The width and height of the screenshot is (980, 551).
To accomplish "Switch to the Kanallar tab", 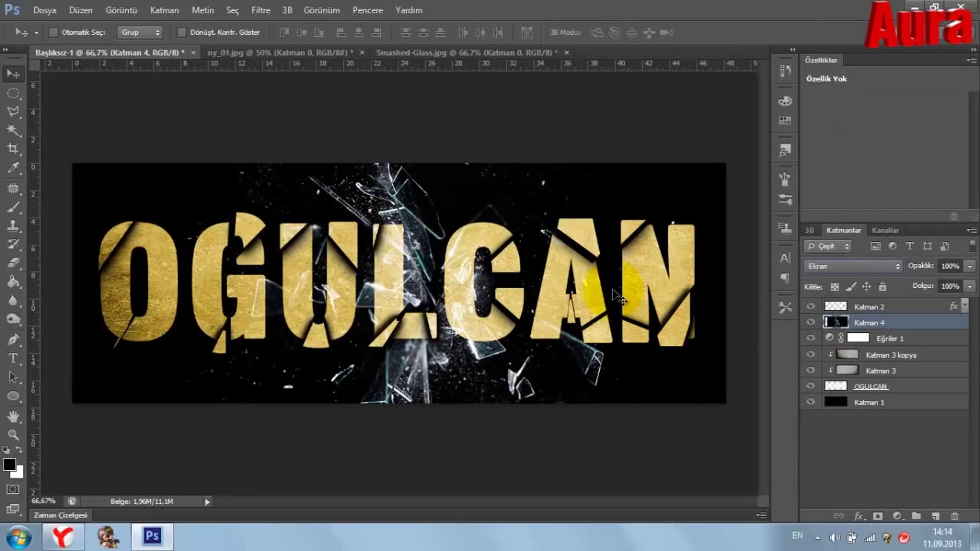I will click(x=885, y=230).
